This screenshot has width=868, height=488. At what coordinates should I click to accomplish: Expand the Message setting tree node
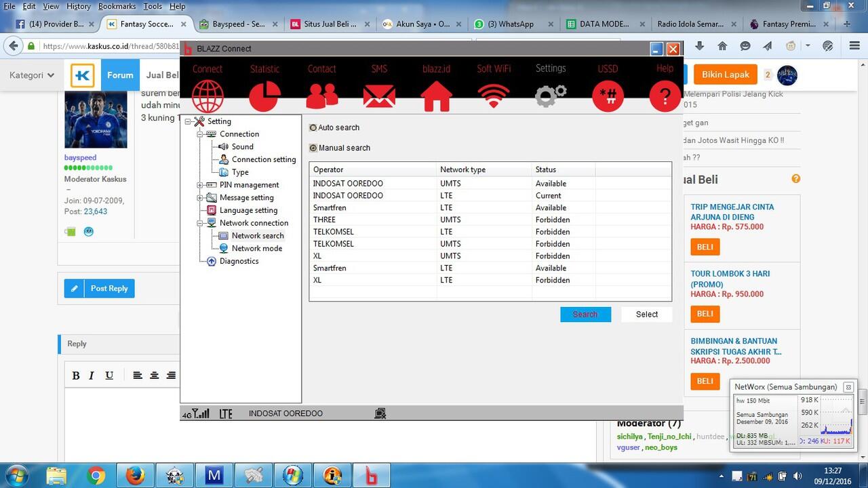pyautogui.click(x=200, y=198)
